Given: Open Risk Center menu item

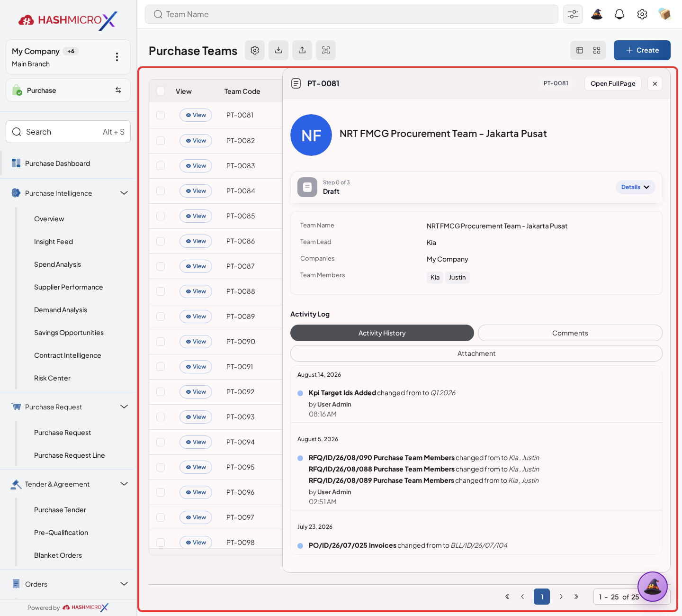Looking at the screenshot, I should [x=52, y=378].
